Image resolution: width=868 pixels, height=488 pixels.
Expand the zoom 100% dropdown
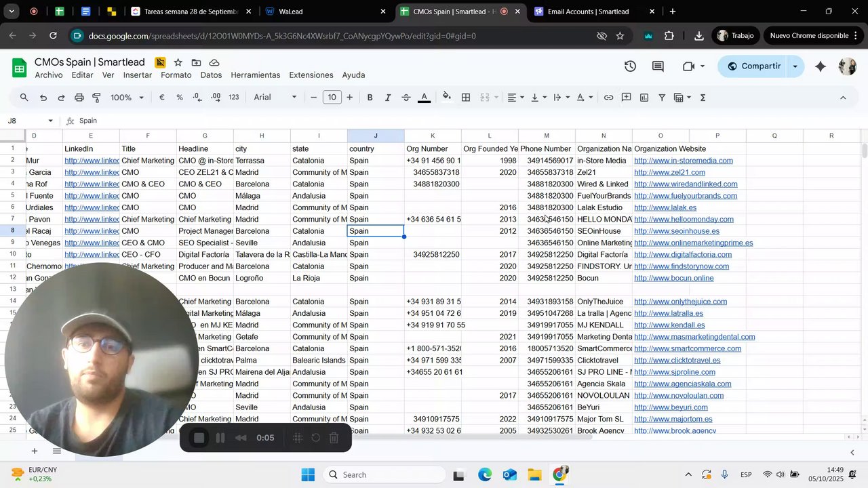tap(127, 98)
